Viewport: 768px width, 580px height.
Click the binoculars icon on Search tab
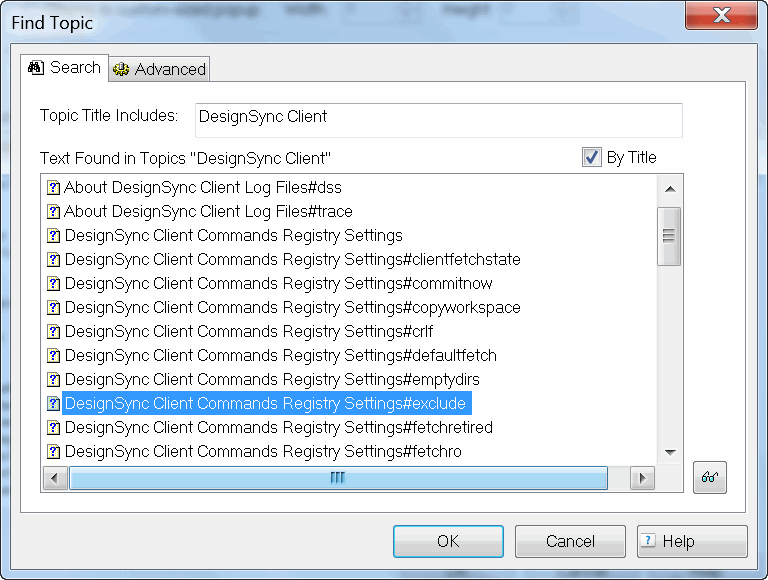[36, 68]
